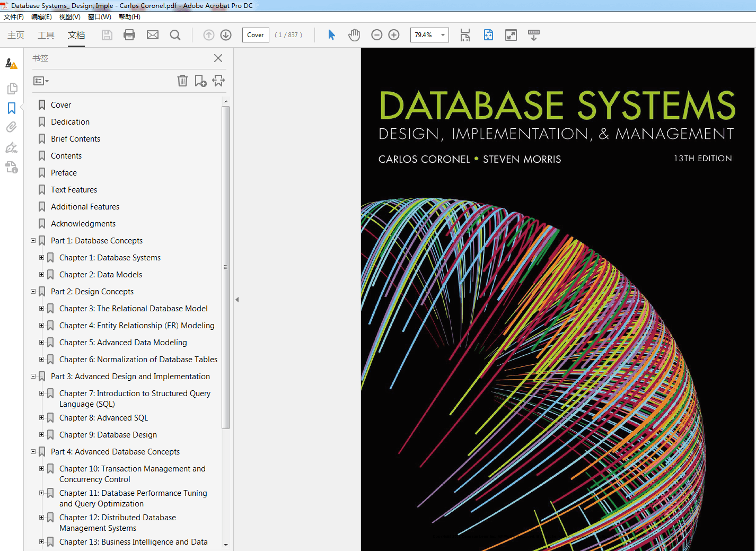Open the bookmark options menu
Image resolution: width=756 pixels, height=551 pixels.
[40, 81]
